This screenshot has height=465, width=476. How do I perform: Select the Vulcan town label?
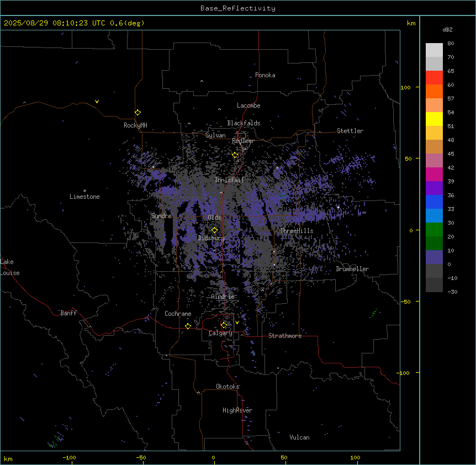(x=300, y=437)
